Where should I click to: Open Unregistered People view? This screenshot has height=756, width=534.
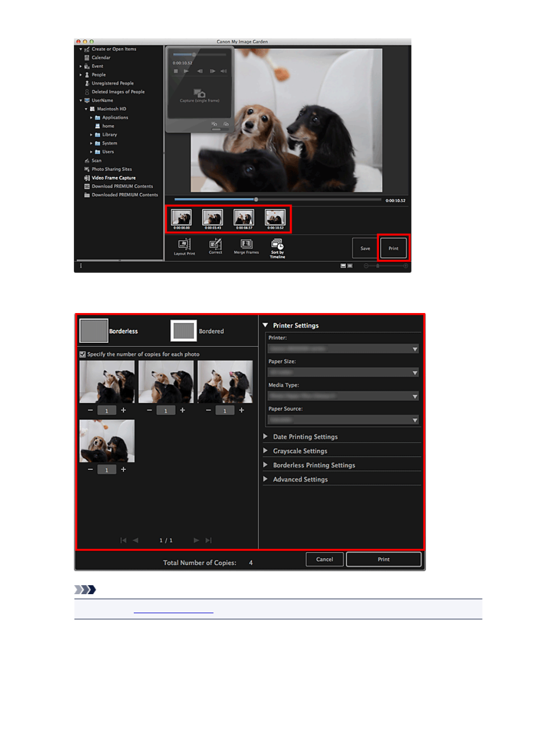click(x=113, y=83)
